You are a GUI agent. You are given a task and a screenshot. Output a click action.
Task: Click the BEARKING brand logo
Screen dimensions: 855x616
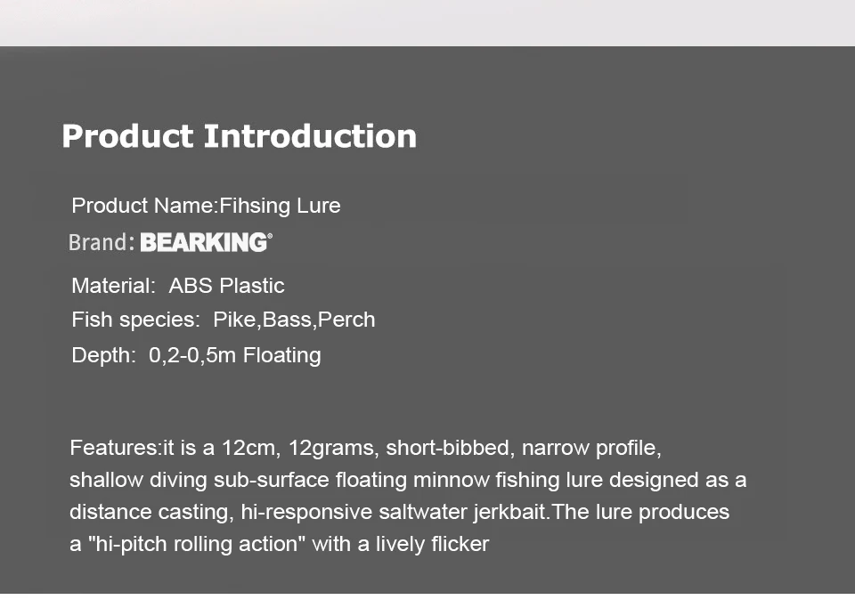[203, 243]
